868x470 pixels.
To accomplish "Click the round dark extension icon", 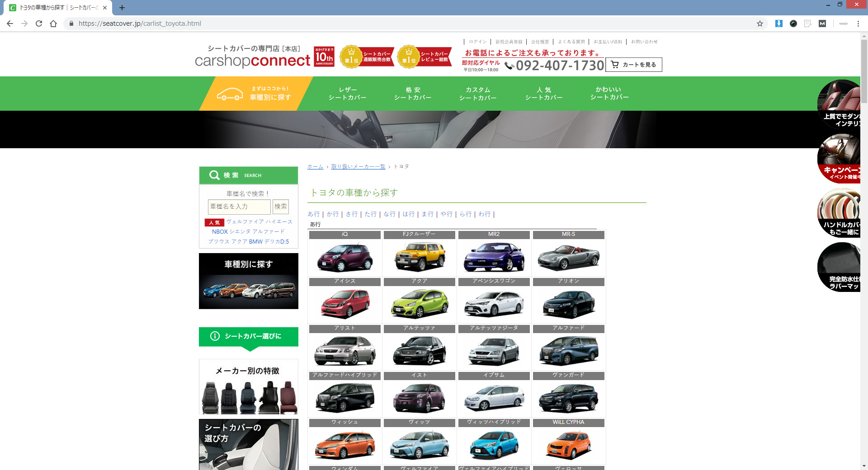I will tap(793, 23).
